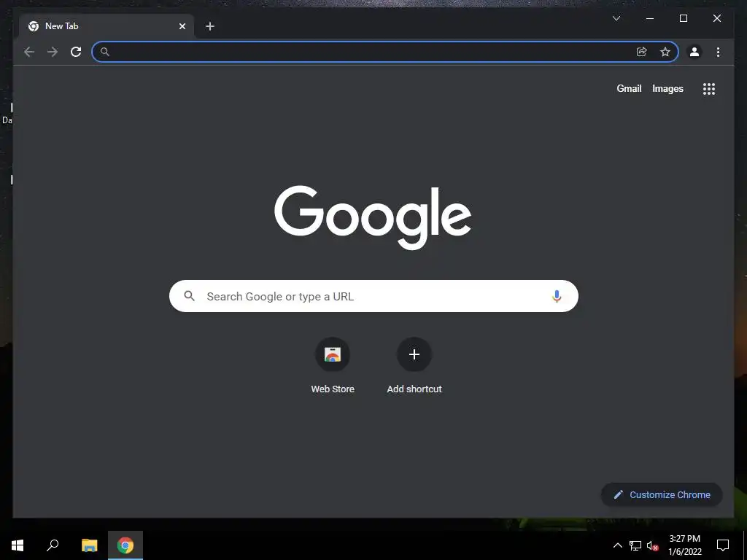
Task: Click the back navigation arrow
Action: 29,52
